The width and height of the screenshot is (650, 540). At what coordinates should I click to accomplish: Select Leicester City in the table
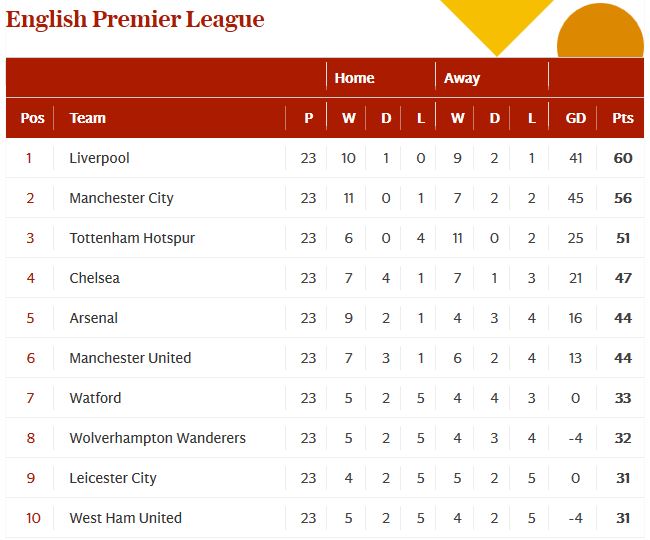click(x=113, y=478)
